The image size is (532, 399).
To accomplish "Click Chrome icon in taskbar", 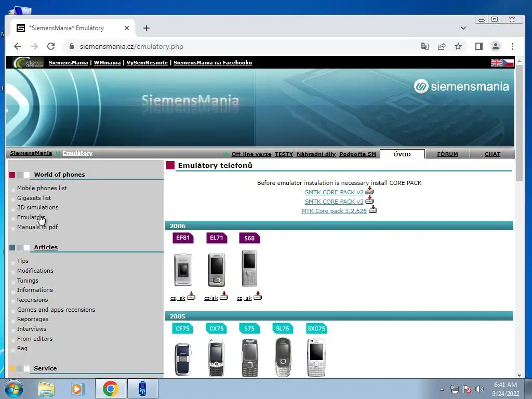I will pos(110,389).
